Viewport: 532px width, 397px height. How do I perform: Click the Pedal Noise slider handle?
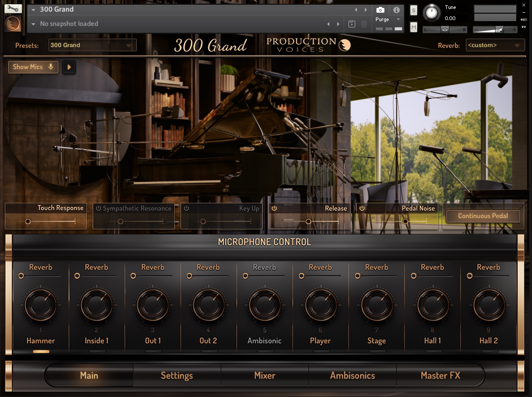(x=405, y=221)
